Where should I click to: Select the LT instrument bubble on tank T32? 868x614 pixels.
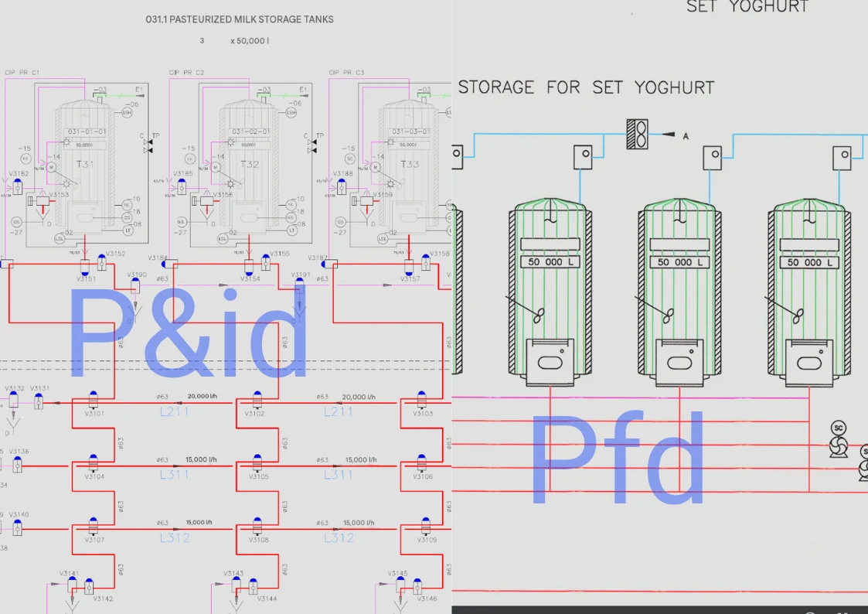pos(291,230)
